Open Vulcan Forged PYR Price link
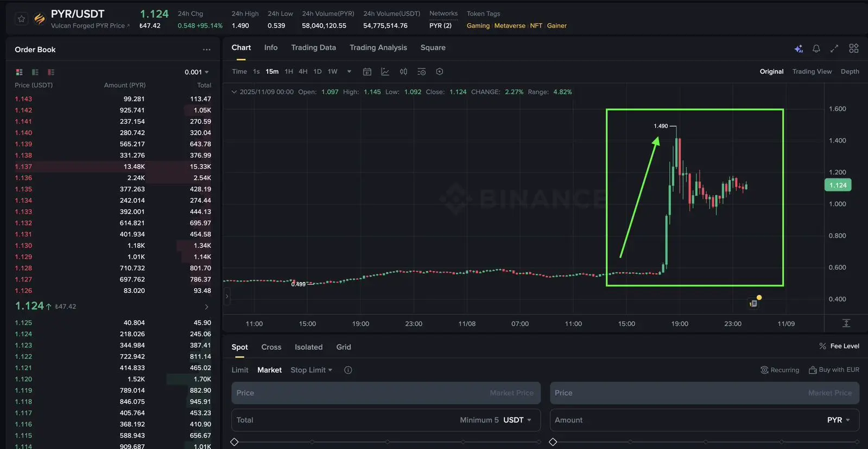868x449 pixels. 90,25
